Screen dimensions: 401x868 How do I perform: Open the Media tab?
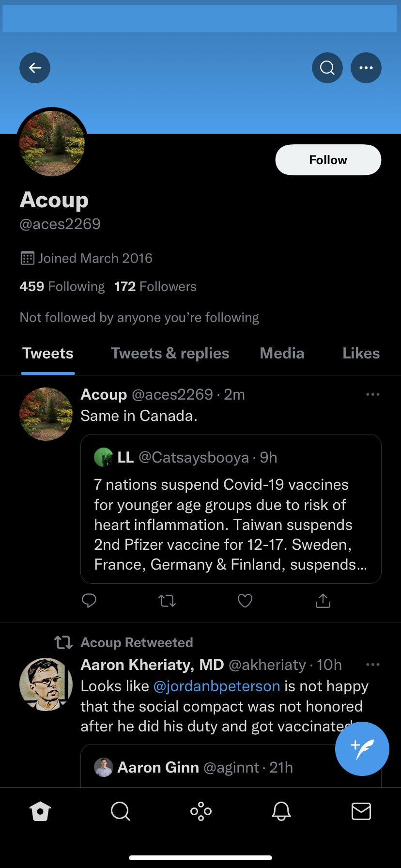(x=282, y=354)
